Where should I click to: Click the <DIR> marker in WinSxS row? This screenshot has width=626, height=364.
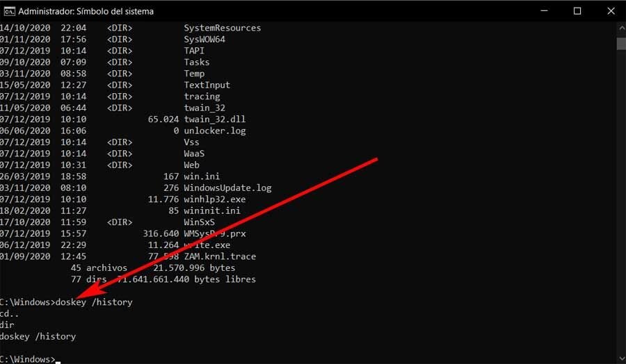(120, 222)
